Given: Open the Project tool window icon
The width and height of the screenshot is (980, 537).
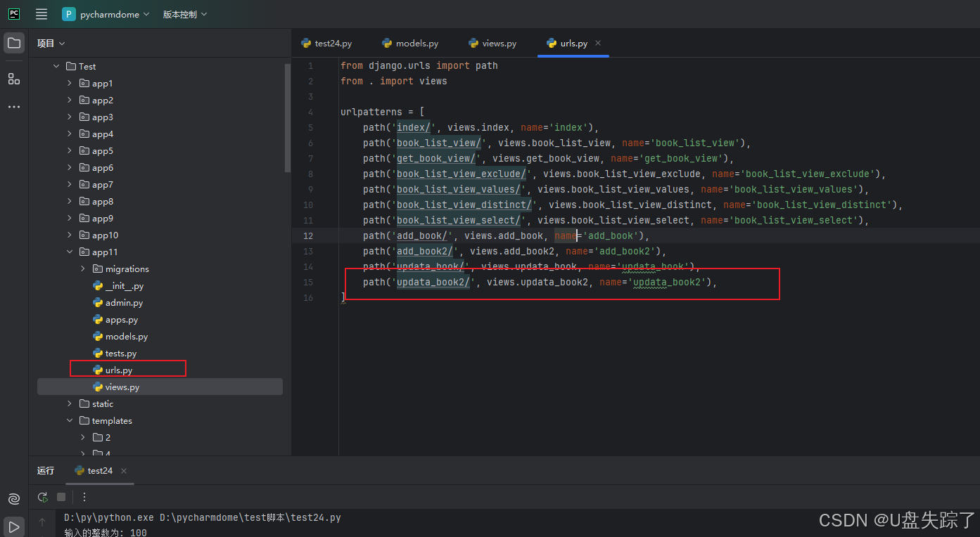Looking at the screenshot, I should [x=14, y=43].
